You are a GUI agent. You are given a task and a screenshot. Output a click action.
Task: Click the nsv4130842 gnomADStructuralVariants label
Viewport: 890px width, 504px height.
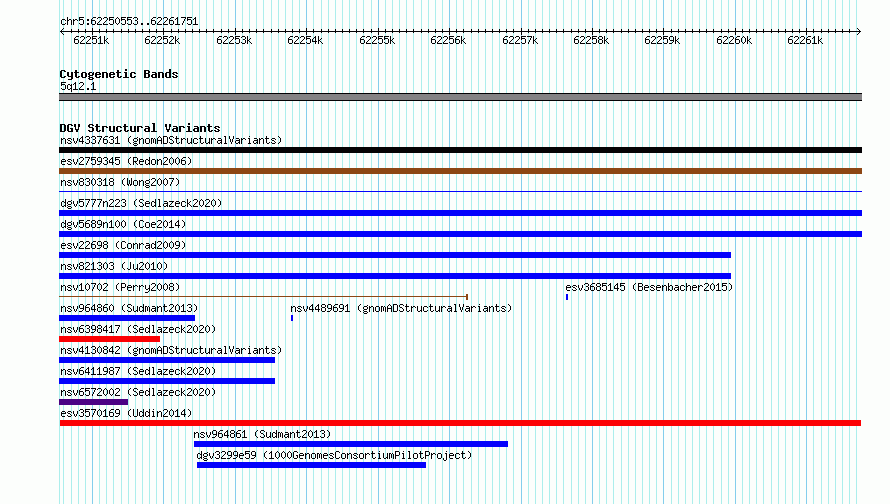[171, 350]
